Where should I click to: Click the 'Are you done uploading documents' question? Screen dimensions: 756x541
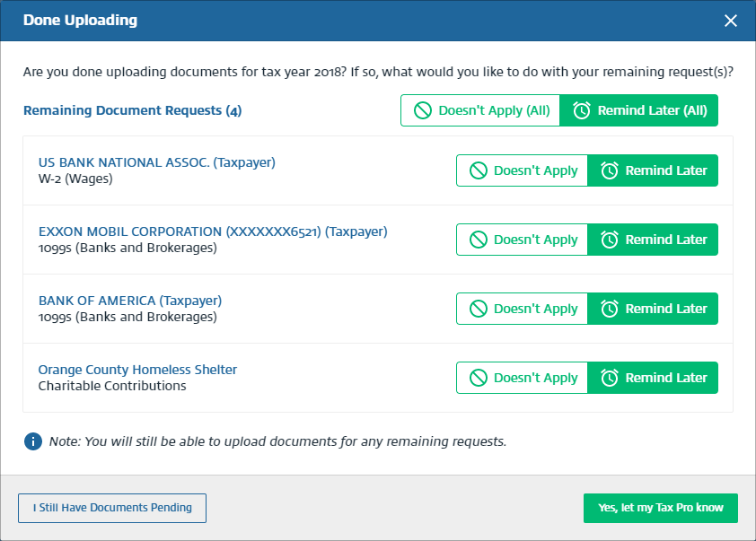[378, 72]
